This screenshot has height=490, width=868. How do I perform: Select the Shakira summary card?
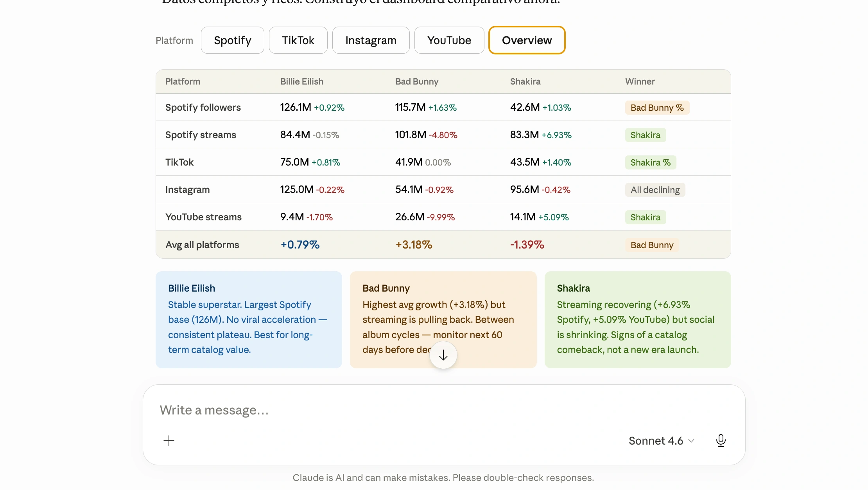click(x=638, y=320)
